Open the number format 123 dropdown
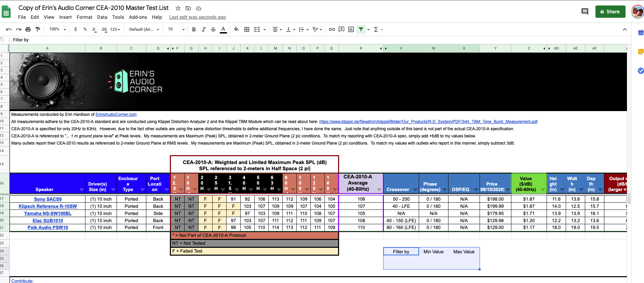 (x=115, y=29)
